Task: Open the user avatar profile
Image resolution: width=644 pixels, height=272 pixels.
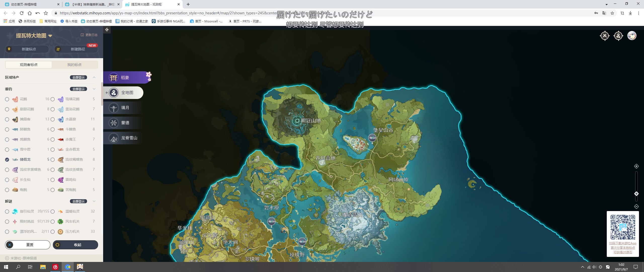Action: click(632, 36)
